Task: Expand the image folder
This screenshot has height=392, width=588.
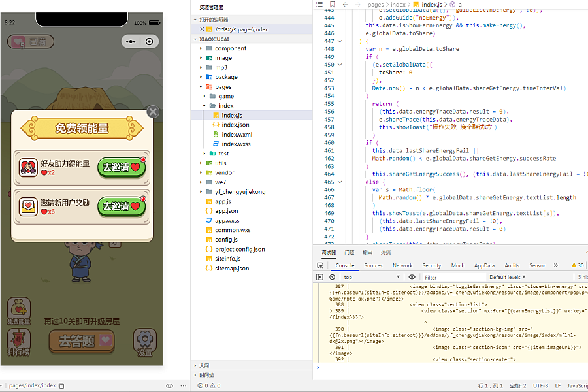Action: (x=201, y=57)
